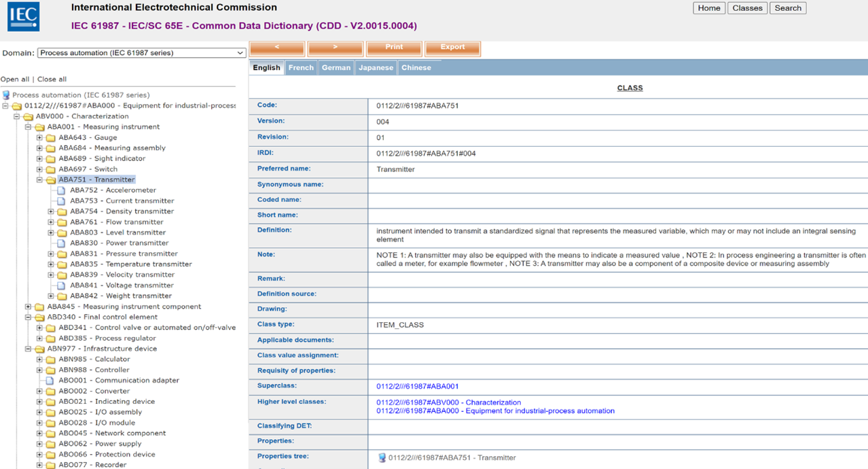Viewport: 868px width, 469px height.
Task: Click the Home button
Action: click(x=709, y=8)
